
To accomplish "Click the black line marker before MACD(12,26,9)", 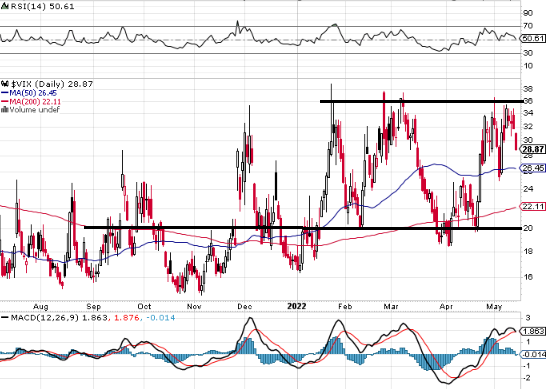I will (5, 318).
